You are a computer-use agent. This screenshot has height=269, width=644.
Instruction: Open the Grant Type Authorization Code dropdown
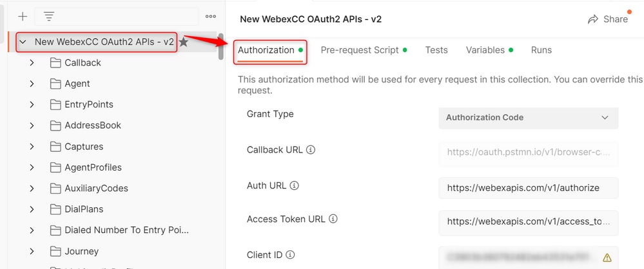pos(528,118)
